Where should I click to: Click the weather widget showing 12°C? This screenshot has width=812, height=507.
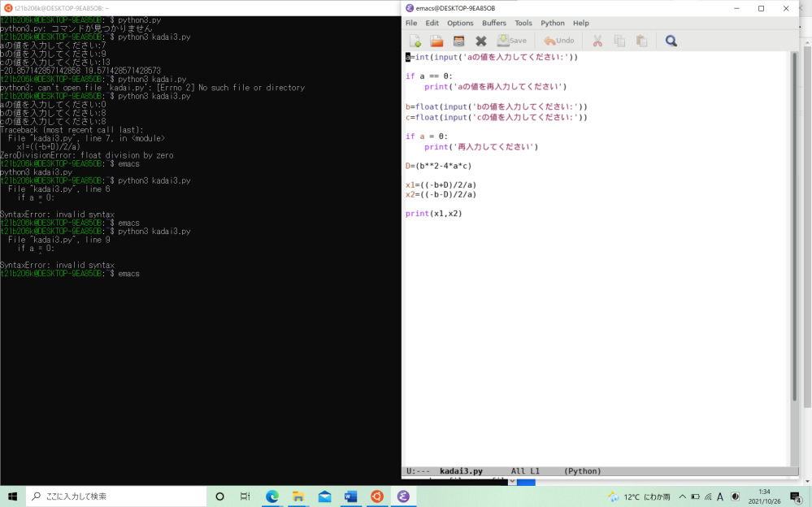coord(640,496)
